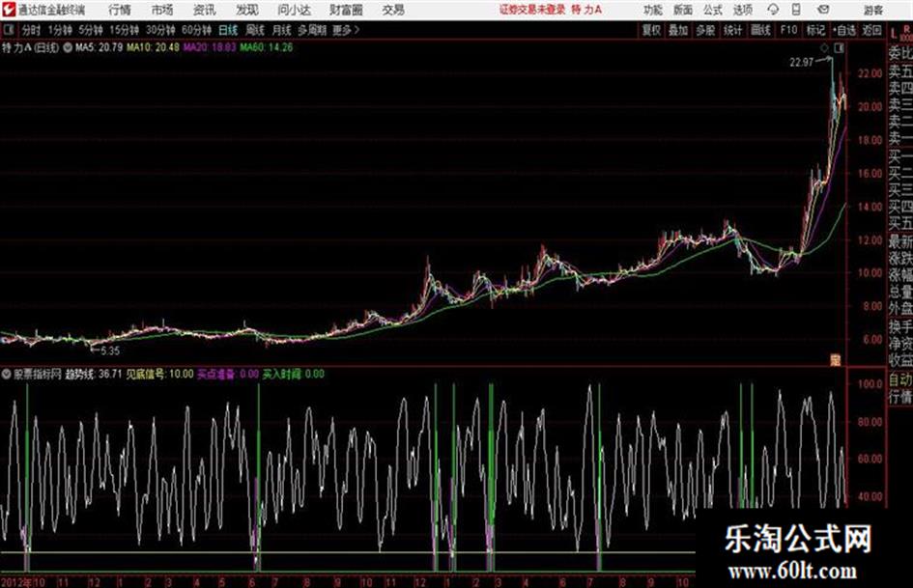Screen dimensions: 913x588
Task: Open the 选项 menu
Action: point(742,10)
